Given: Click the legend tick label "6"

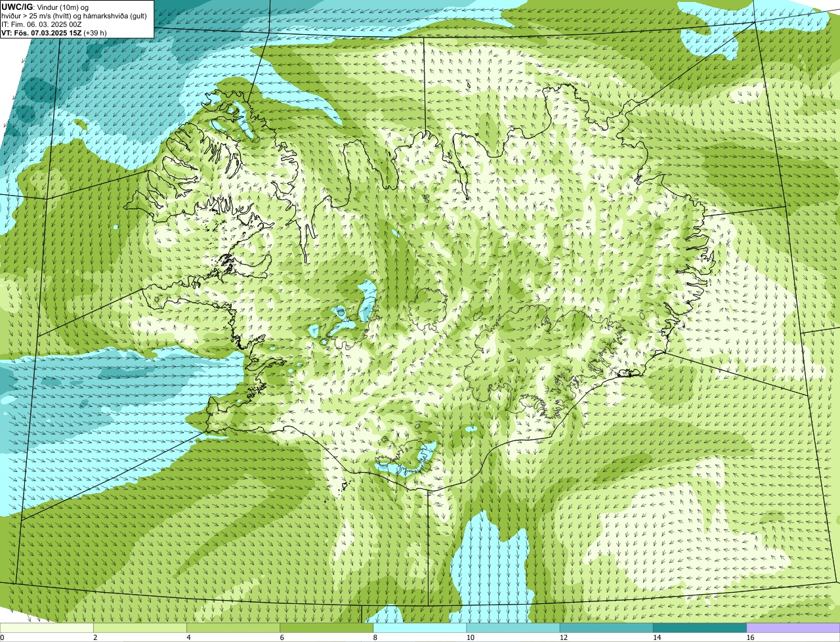Looking at the screenshot, I should (x=282, y=637).
